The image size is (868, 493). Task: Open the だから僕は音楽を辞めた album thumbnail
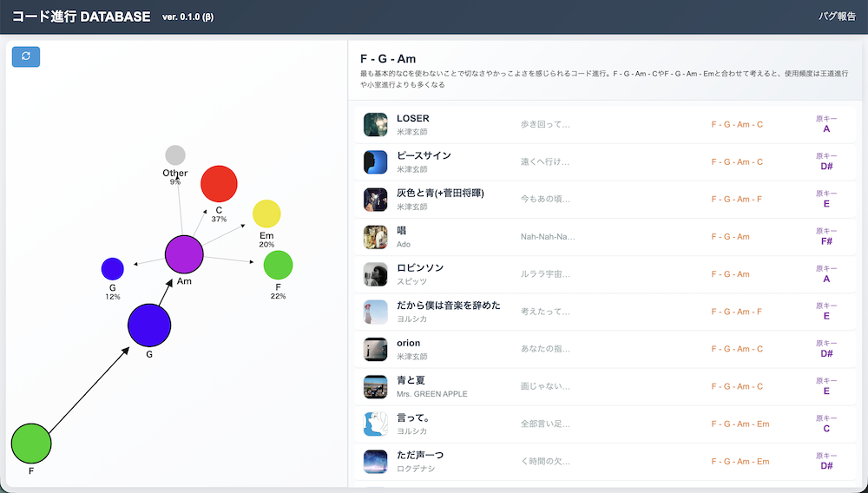375,312
